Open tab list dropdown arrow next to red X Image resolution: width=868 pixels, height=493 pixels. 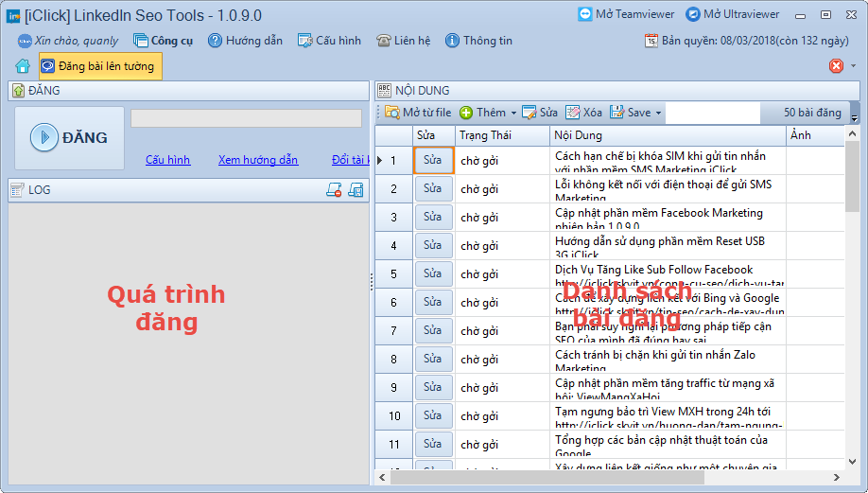[853, 66]
